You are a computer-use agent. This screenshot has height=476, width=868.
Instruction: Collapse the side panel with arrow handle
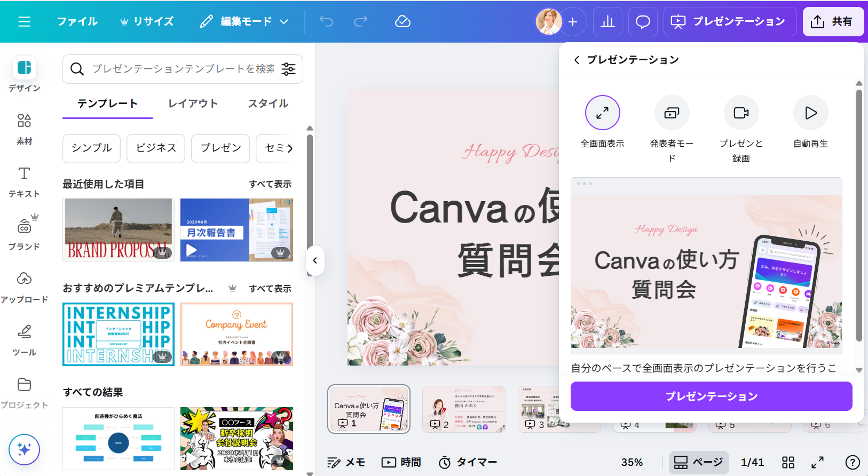(x=315, y=260)
